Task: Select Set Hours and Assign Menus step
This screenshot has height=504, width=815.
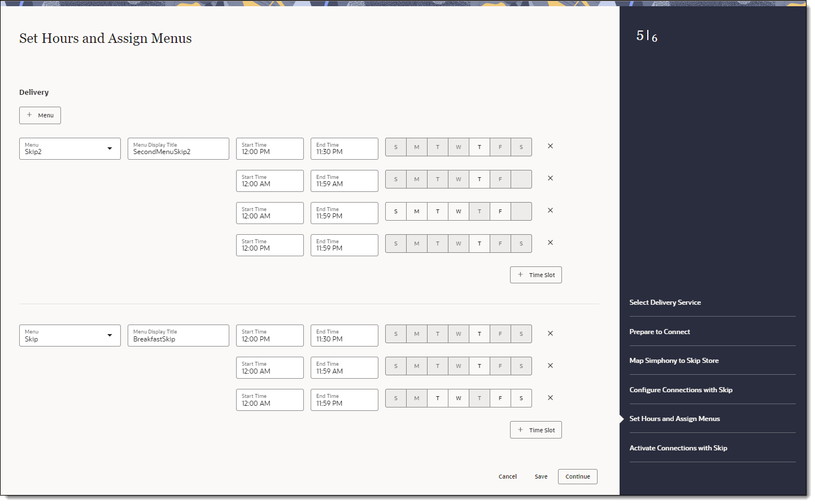Action: coord(675,419)
